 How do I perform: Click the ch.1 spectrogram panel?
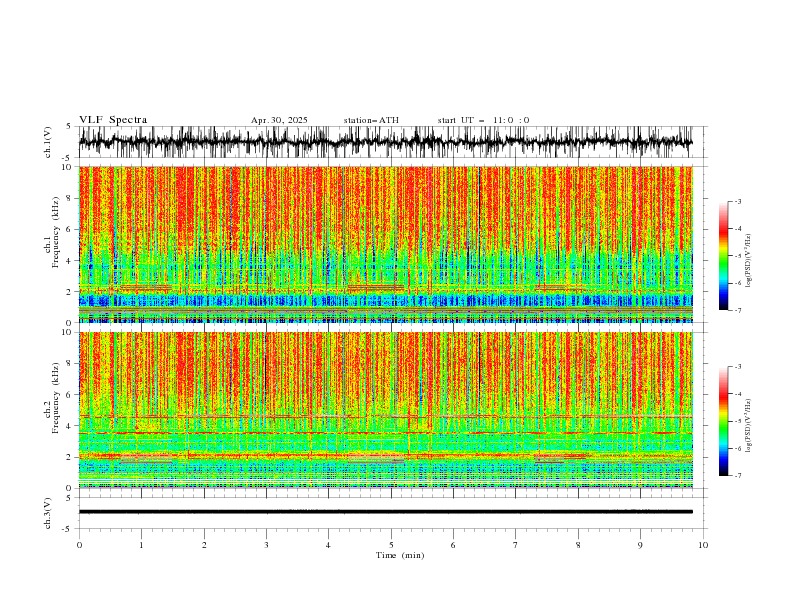(386, 244)
